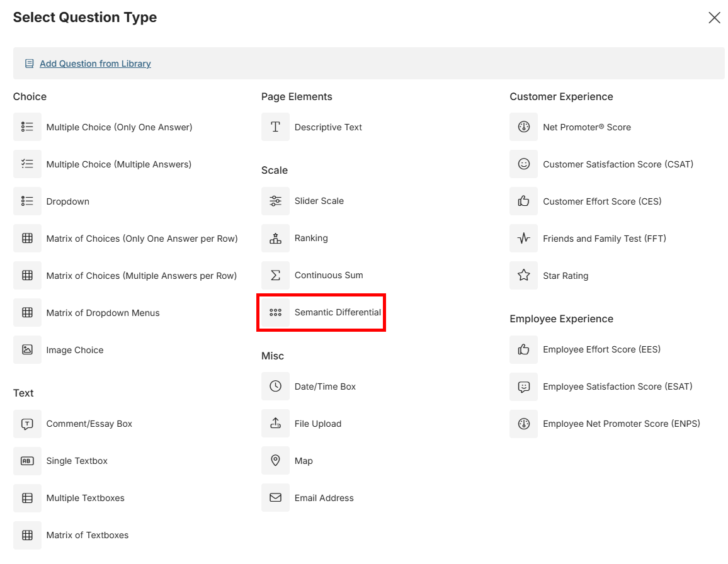728x564 pixels.
Task: Select Multiple Textboxes label
Action: tap(86, 498)
